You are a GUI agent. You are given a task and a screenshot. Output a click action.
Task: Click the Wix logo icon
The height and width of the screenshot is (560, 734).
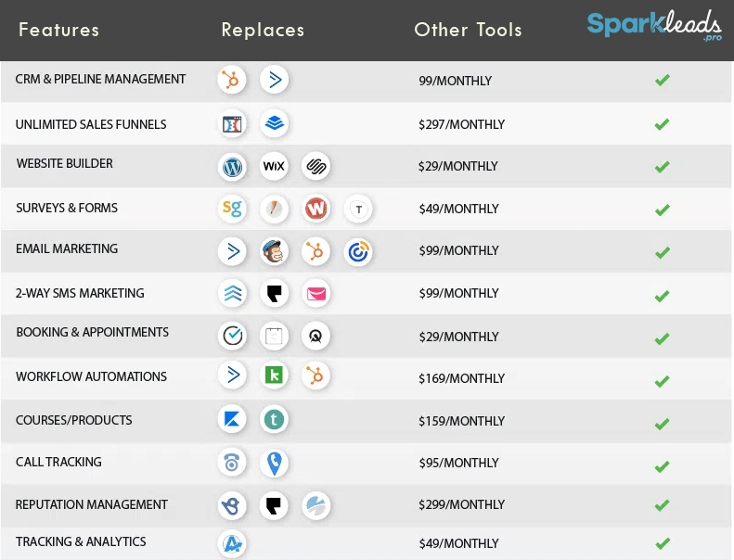pyautogui.click(x=274, y=166)
